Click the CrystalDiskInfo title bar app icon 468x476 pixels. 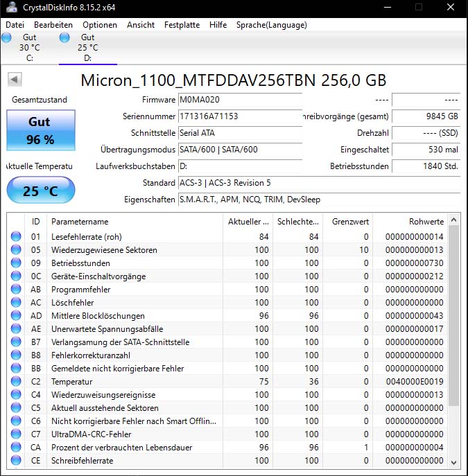[12, 7]
